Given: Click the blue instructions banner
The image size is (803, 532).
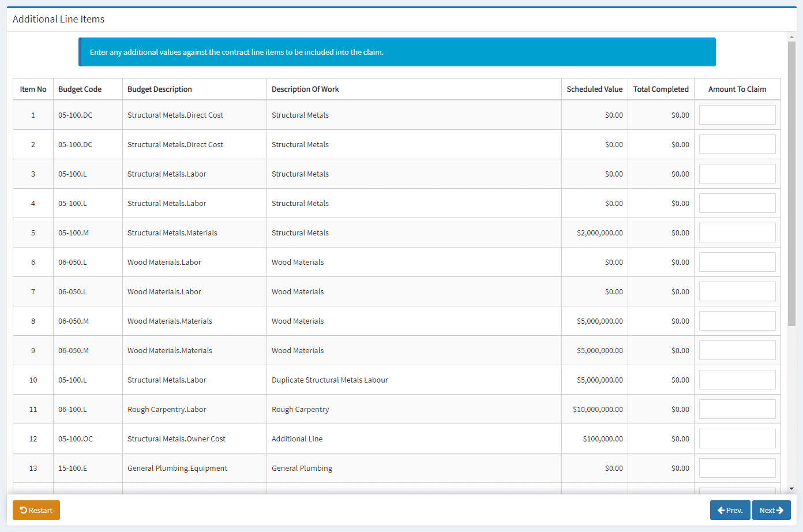Looking at the screenshot, I should pos(397,52).
